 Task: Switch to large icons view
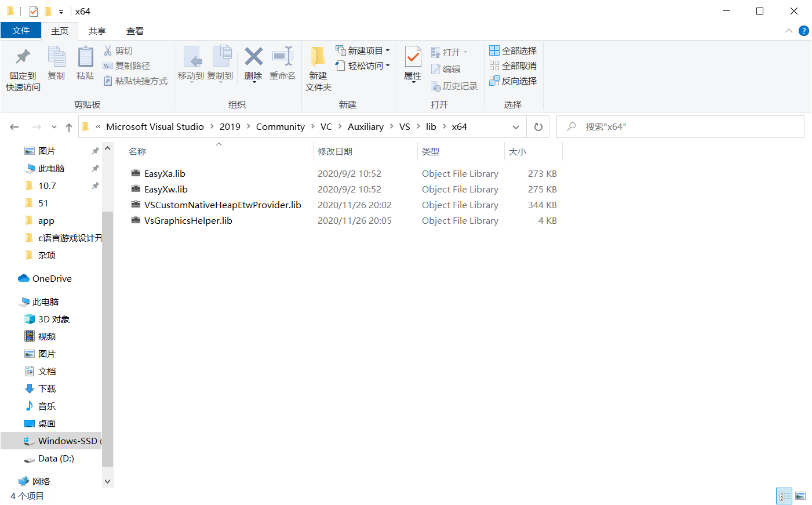click(800, 496)
